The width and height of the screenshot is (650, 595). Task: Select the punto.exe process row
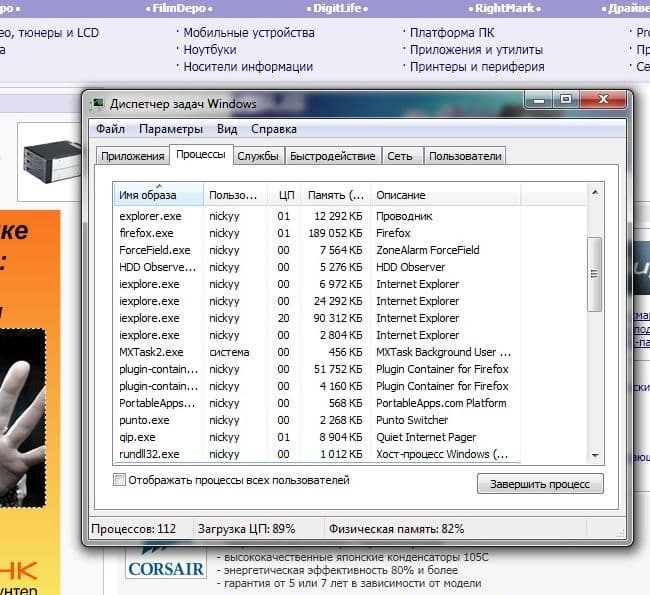pyautogui.click(x=317, y=420)
